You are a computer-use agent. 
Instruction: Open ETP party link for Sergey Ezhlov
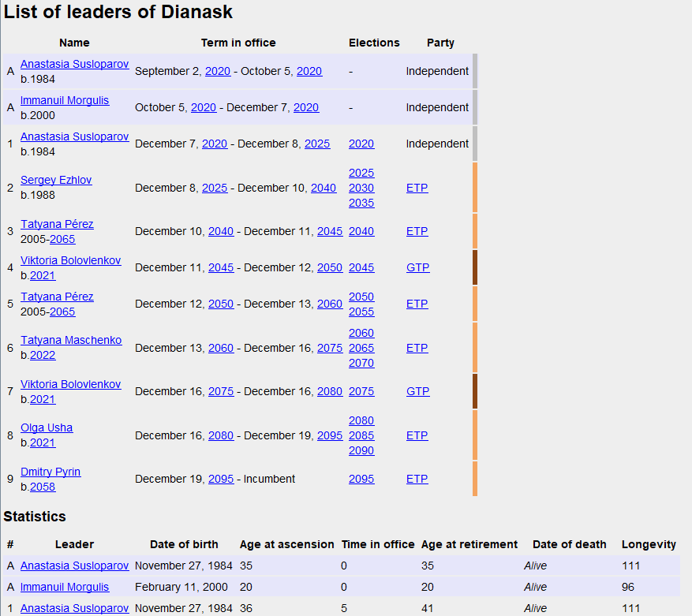(x=417, y=188)
